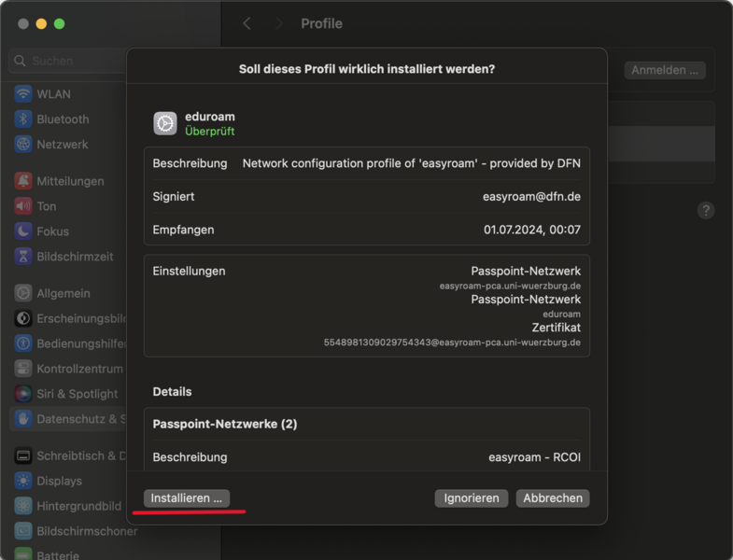Open Fokus moon icon

click(23, 231)
